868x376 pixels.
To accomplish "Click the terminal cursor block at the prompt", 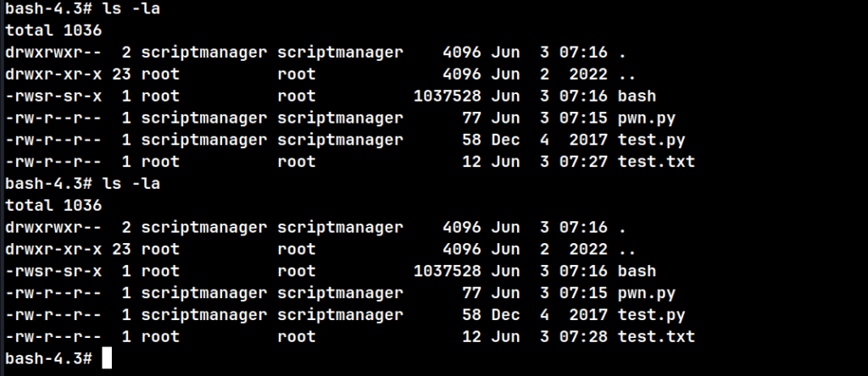I will pos(107,358).
